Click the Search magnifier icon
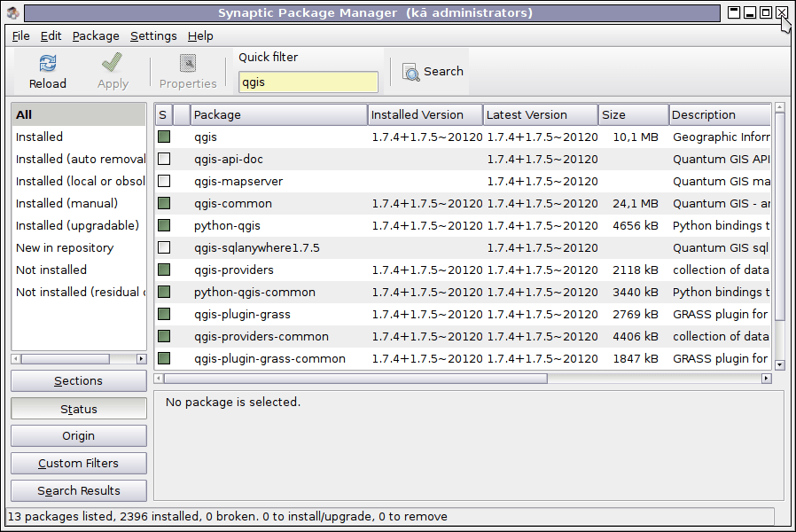Image resolution: width=796 pixels, height=532 pixels. (410, 72)
